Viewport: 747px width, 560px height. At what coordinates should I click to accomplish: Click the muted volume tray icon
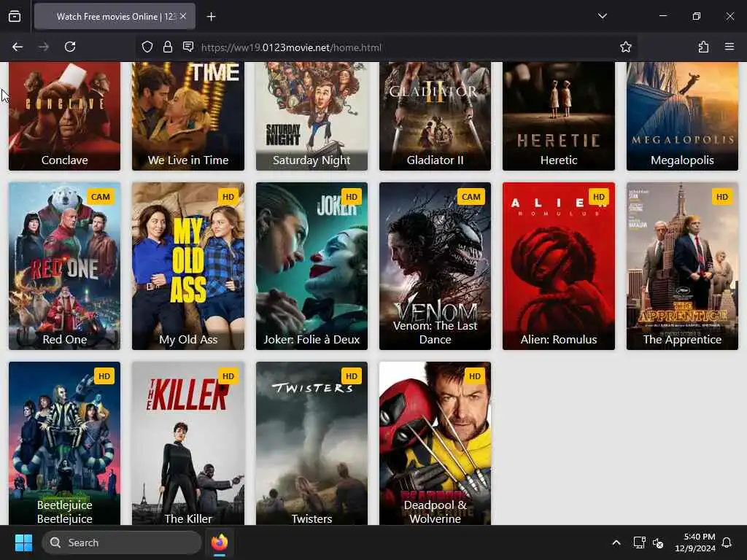[658, 542]
